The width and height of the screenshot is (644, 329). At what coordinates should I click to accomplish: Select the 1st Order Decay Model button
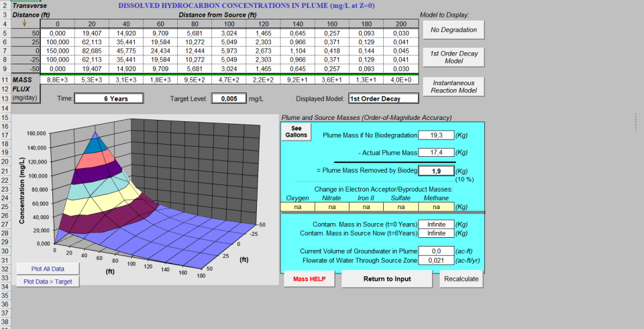coord(453,56)
